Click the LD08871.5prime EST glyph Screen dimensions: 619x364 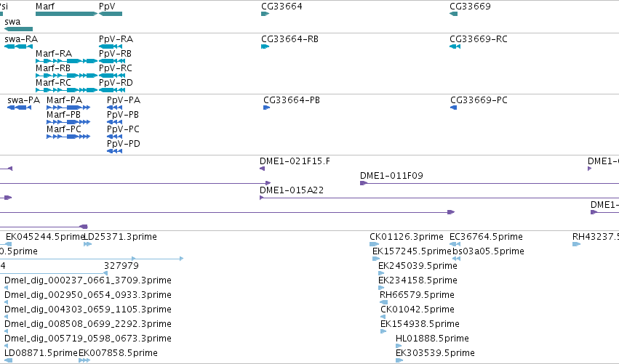8,361
